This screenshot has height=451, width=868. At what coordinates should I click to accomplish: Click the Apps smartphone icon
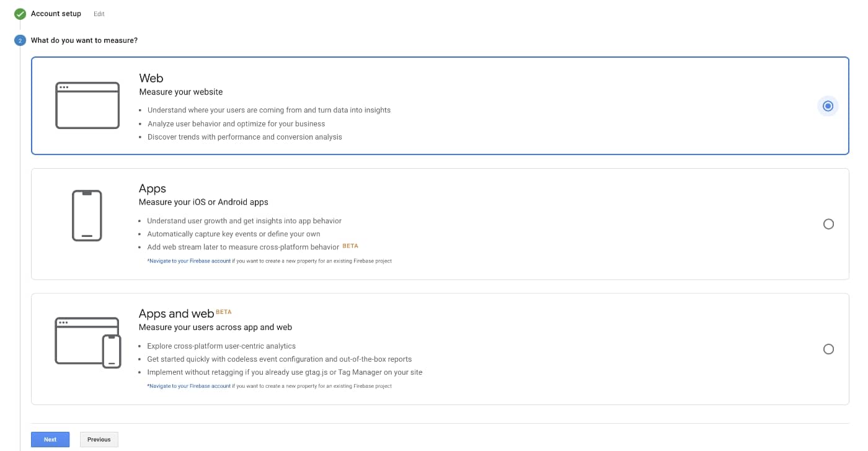pos(87,215)
